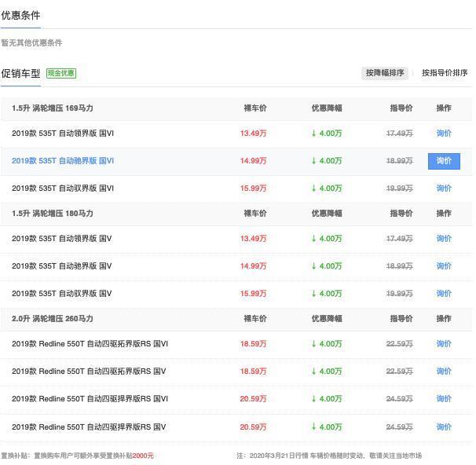Select 2019款 535T 自动驭界版 国VI model name

tap(63, 189)
